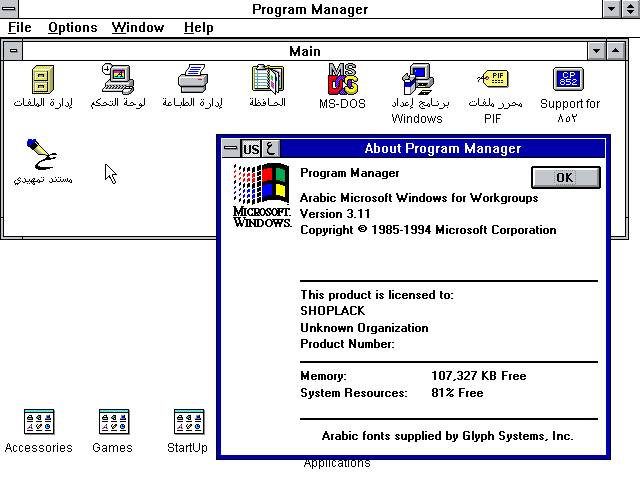Open the Windows Setup program icon
Viewport: 640px width, 480px height.
click(418, 79)
